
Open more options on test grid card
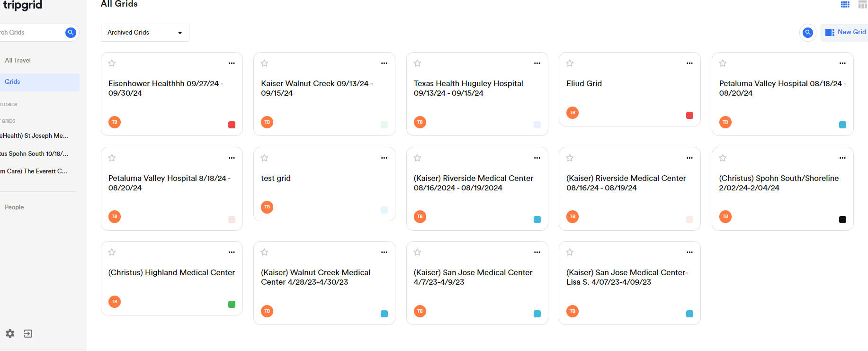click(384, 158)
